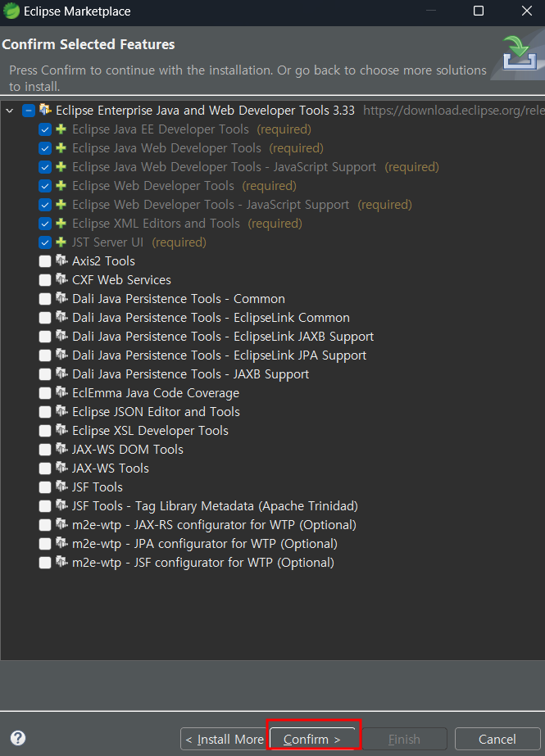The height and width of the screenshot is (756, 545).
Task: Click icon beside Dali EclipseLink JAXB Support
Action: [61, 336]
